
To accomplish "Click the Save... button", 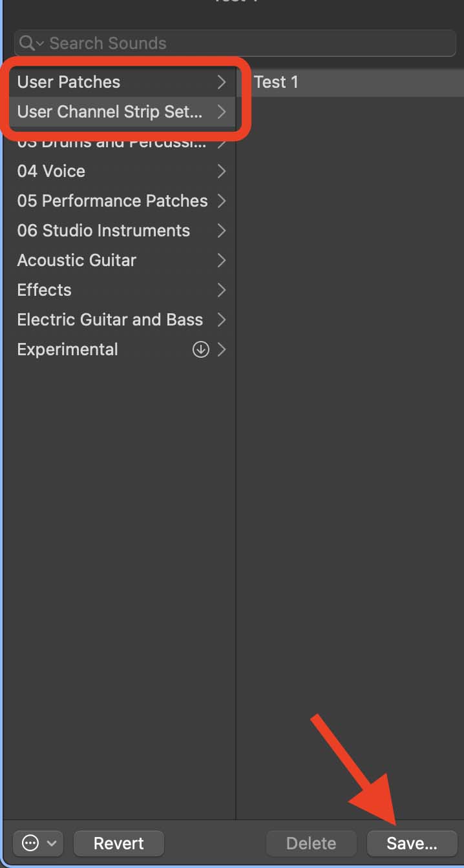I will click(x=412, y=843).
